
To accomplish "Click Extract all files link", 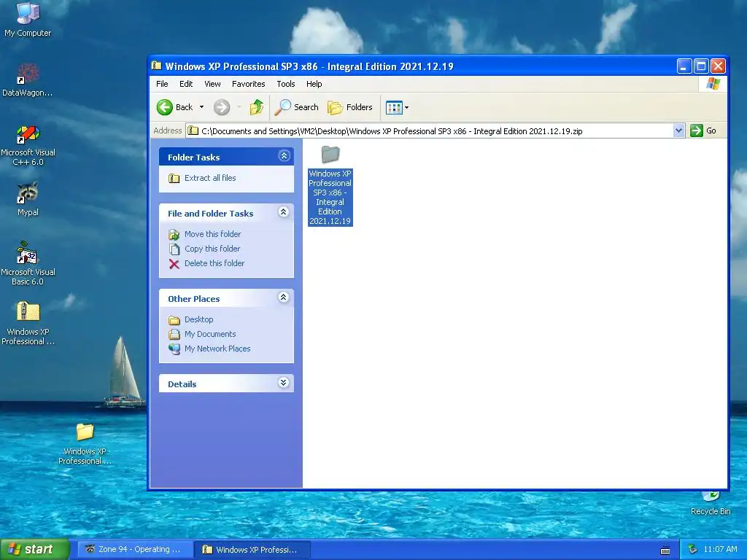I will (210, 178).
